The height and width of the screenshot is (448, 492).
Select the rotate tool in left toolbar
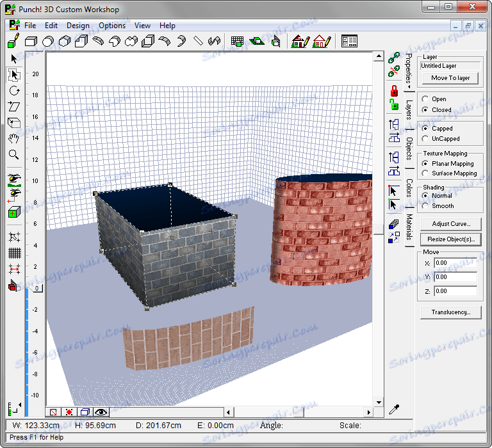click(14, 91)
